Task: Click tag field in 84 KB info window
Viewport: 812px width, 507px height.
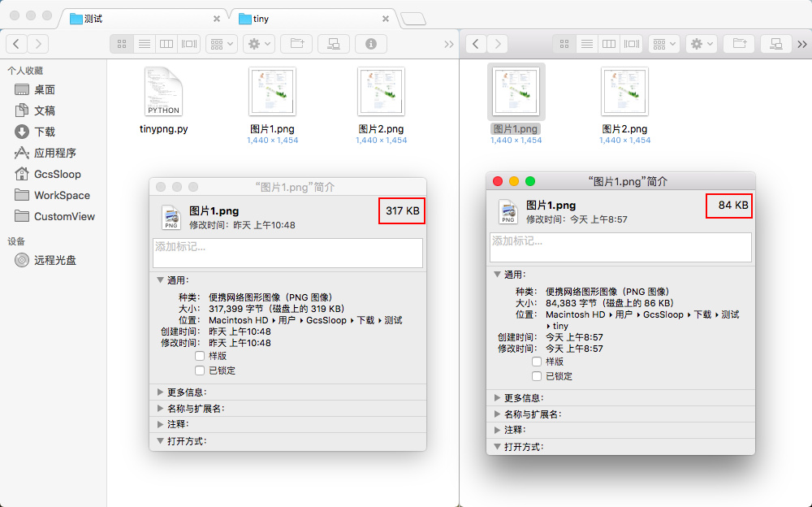Action: point(620,247)
